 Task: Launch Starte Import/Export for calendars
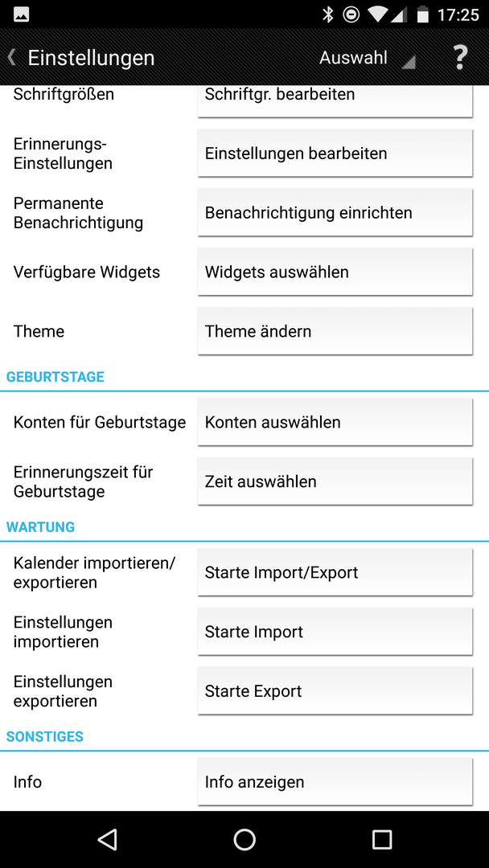point(335,572)
